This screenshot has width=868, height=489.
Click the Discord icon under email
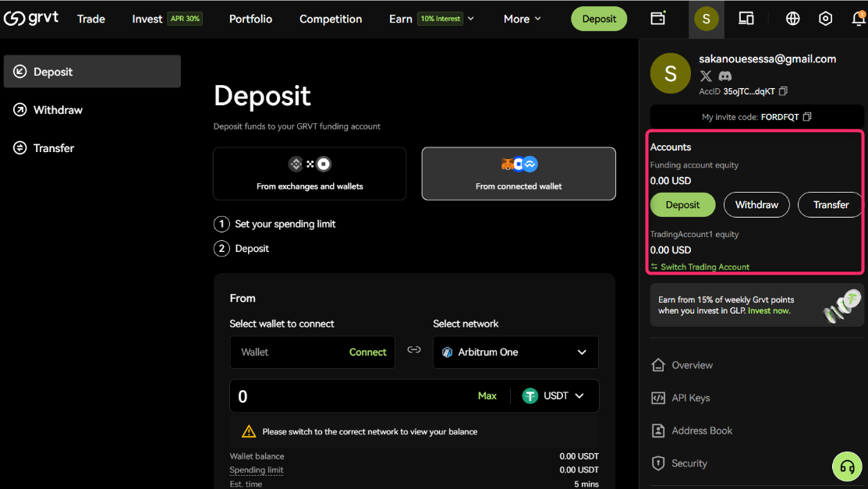click(x=725, y=76)
